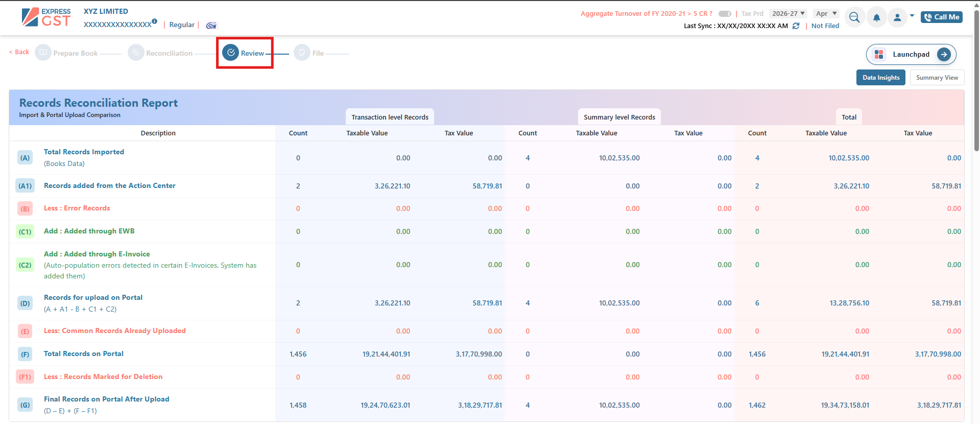Select the Review step icon
980x424 pixels.
pos(231,53)
